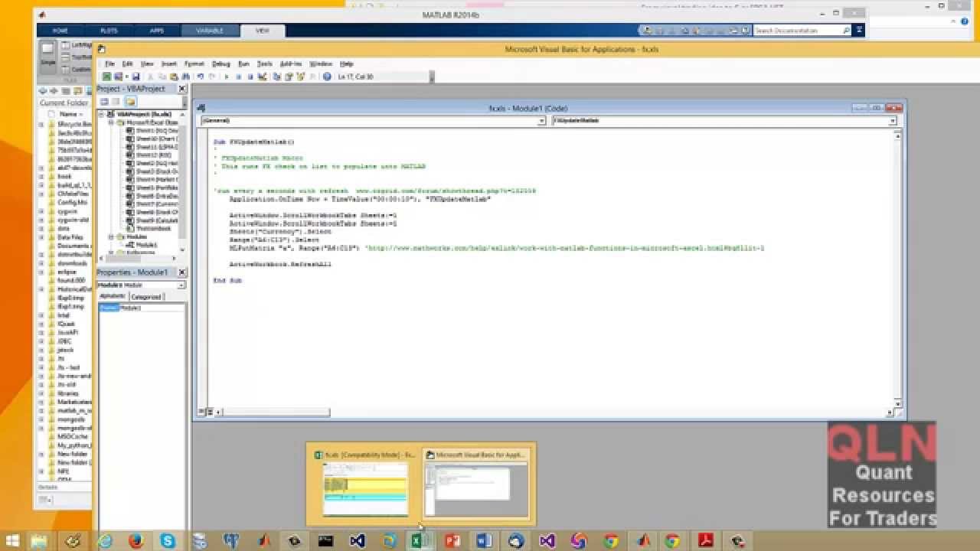Screen dimensions: 980x551
Task: Click the Redo icon in VBA toolbar
Action: (x=211, y=77)
